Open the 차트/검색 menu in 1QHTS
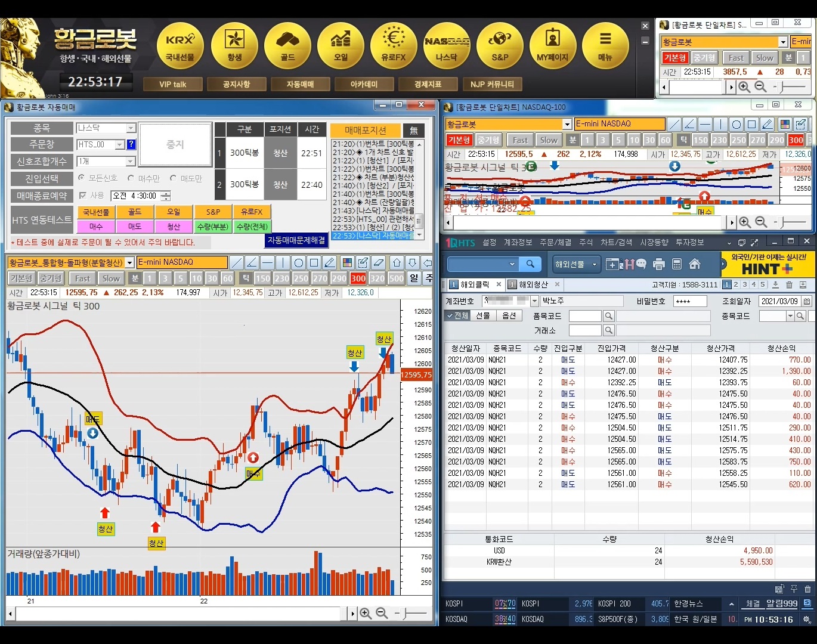The image size is (817, 644). [x=617, y=242]
